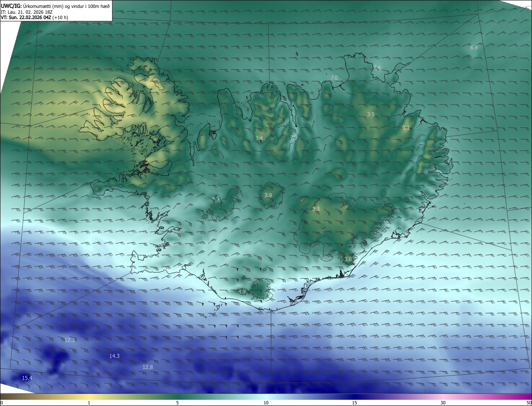Click the colorbar tick label 10

(266, 403)
